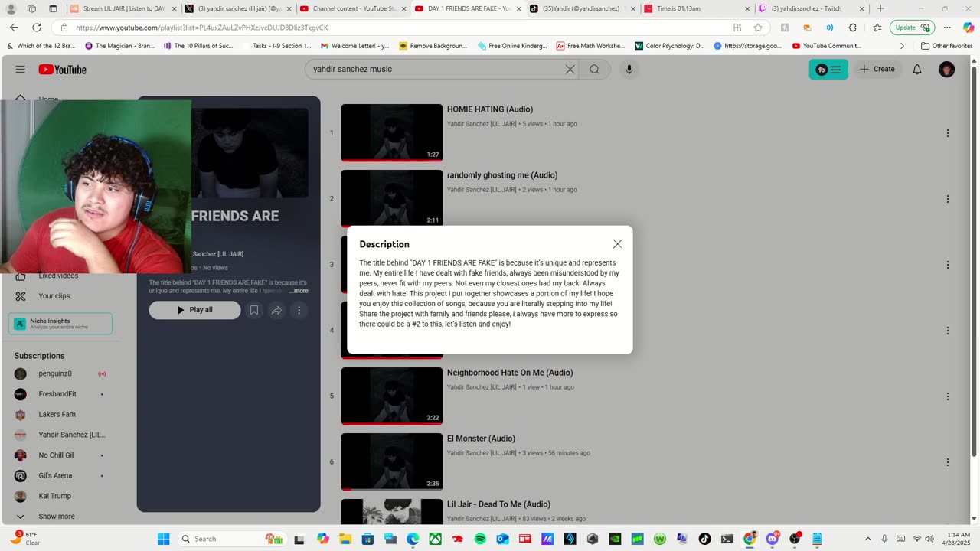Reload the page
980x551 pixels.
(x=38, y=28)
